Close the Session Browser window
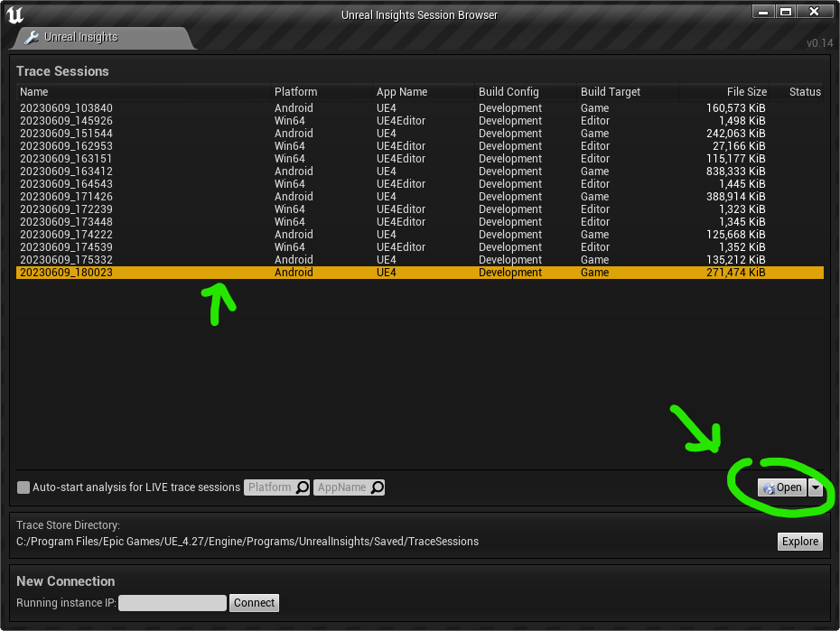The height and width of the screenshot is (631, 840). point(814,11)
